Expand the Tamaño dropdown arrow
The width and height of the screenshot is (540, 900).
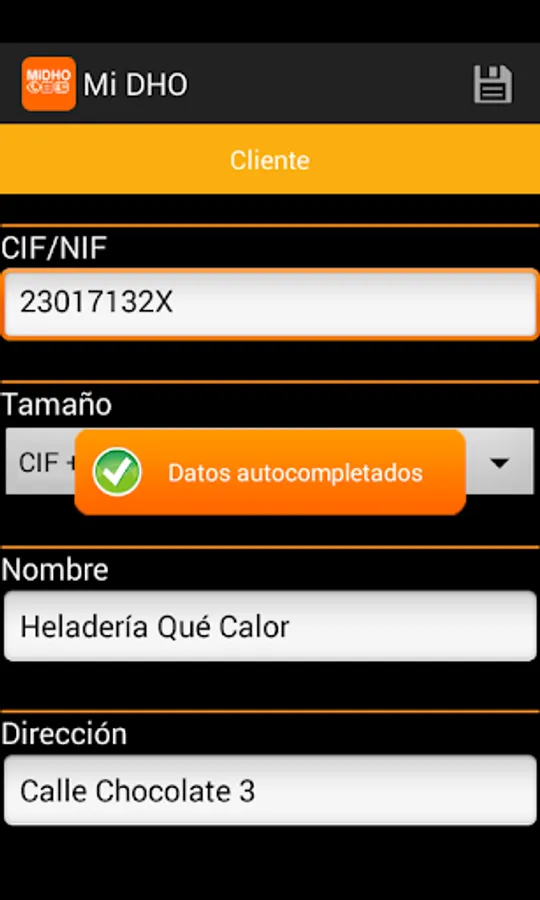pos(500,462)
